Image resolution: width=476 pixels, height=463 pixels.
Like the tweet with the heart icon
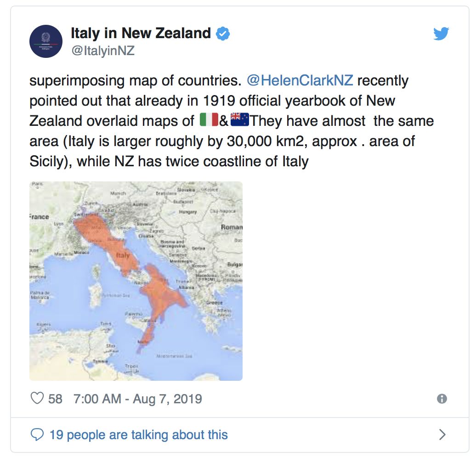click(37, 398)
